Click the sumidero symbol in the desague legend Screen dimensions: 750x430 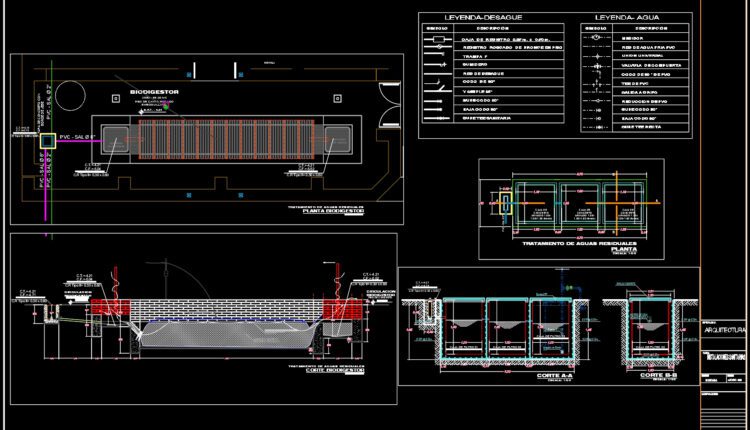click(x=435, y=65)
